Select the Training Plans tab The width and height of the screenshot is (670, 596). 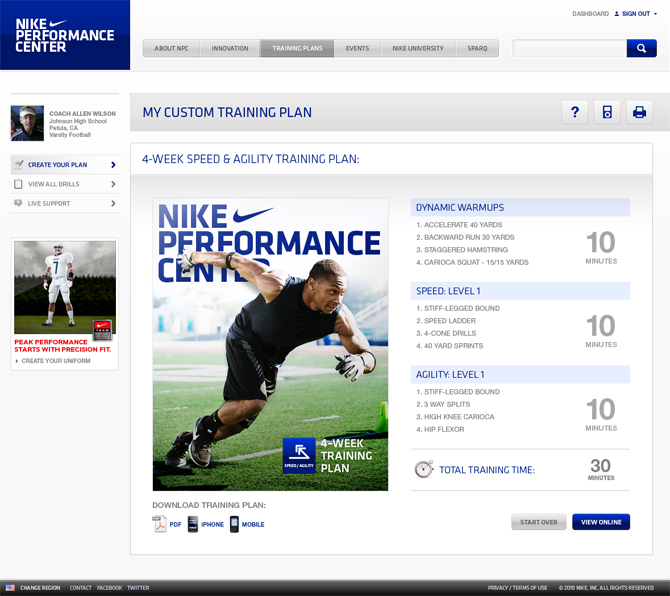click(x=297, y=48)
